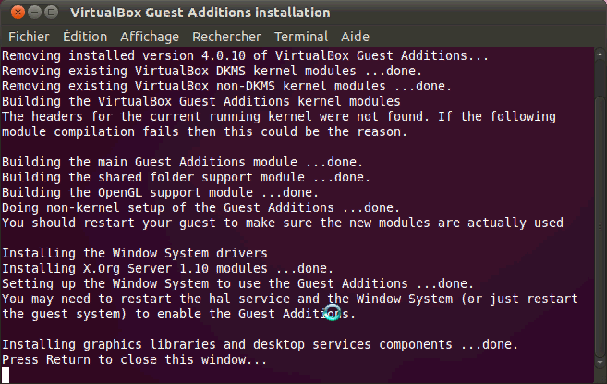Click line 'Installing the Window System drivers'
This screenshot has width=607, height=384.
point(135,253)
